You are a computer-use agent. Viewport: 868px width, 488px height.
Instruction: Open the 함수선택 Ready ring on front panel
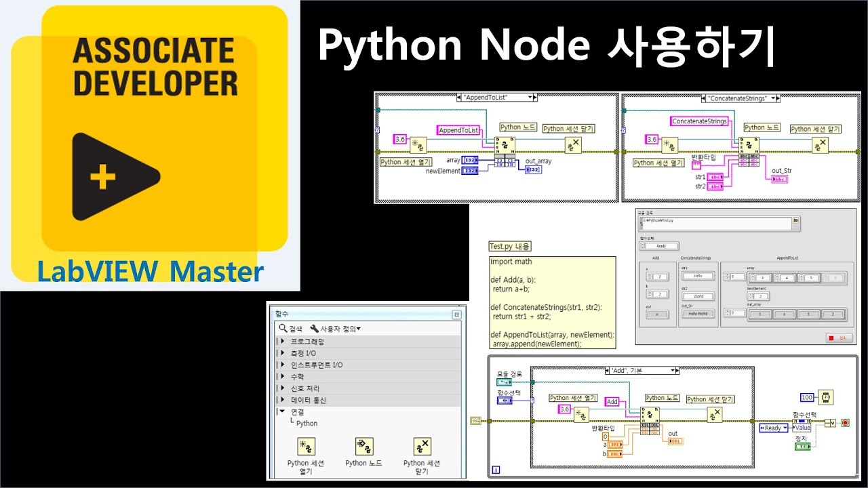660,246
